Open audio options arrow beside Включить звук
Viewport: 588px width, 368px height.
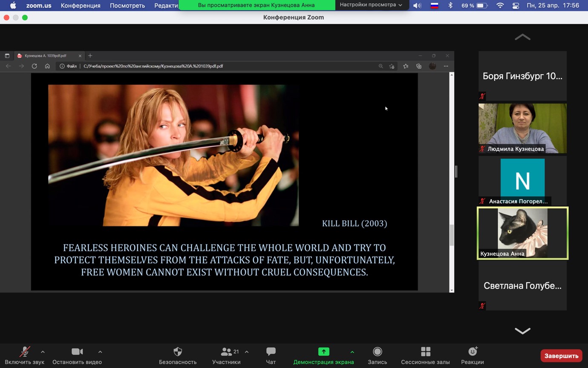(x=43, y=352)
